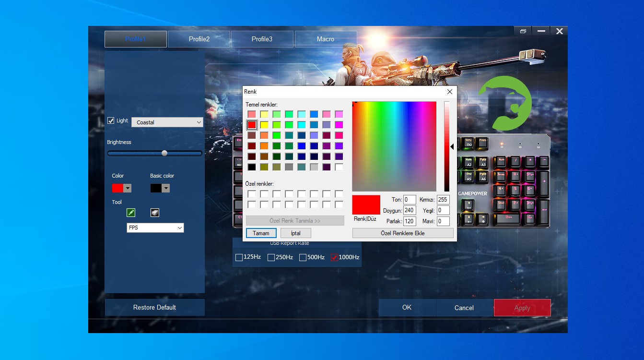Select the eraser tool
644x360 pixels.
coord(154,213)
